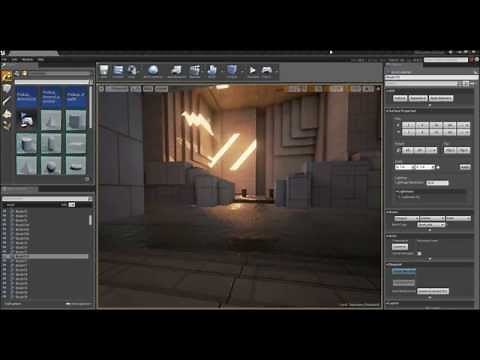Click the first of three buttons atop Details
The width and height of the screenshot is (480, 360).
[x=400, y=98]
